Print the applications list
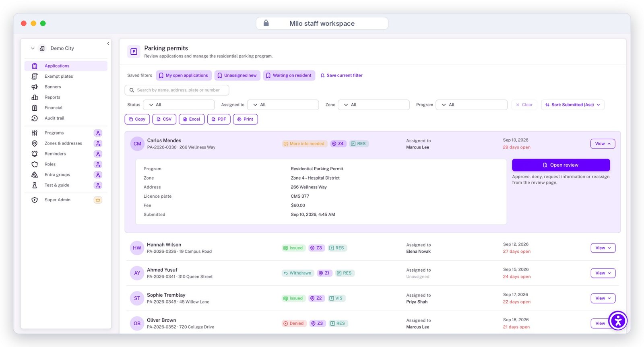The height and width of the screenshot is (347, 644). click(246, 119)
